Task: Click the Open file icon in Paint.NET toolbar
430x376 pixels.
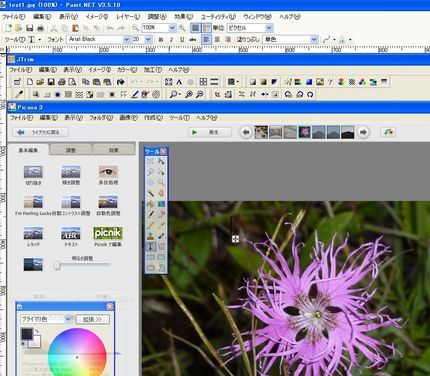Action: coord(19,28)
